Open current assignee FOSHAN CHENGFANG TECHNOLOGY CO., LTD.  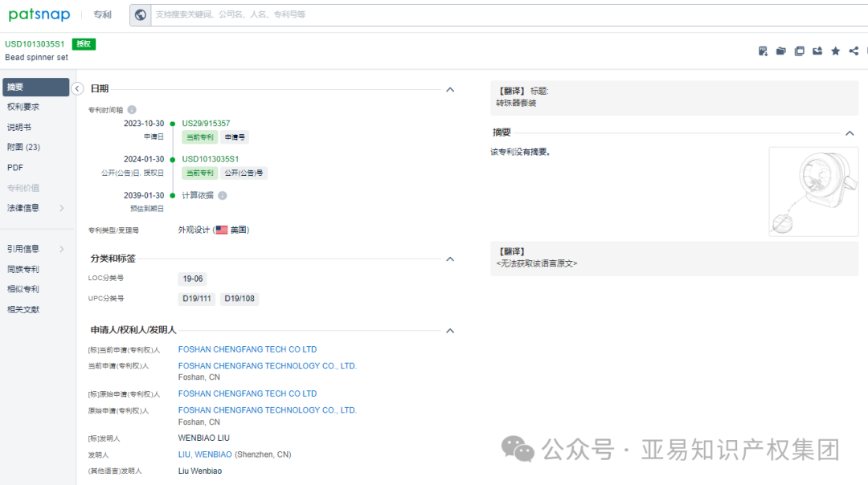pos(268,366)
